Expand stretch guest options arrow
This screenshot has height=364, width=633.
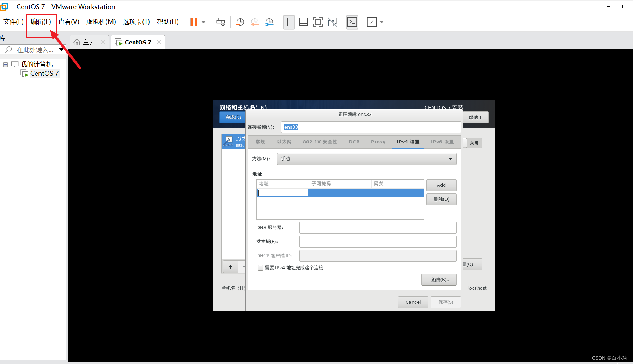point(382,22)
